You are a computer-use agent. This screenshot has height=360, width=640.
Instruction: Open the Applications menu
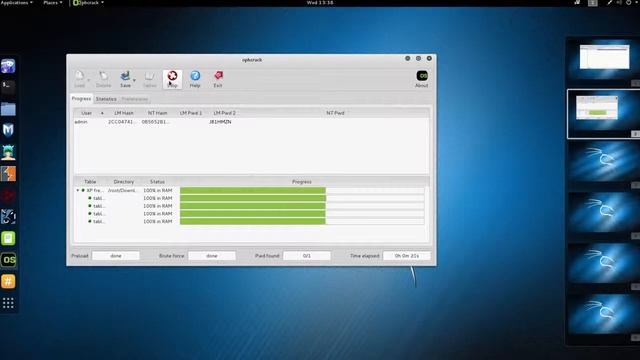coord(17,2)
